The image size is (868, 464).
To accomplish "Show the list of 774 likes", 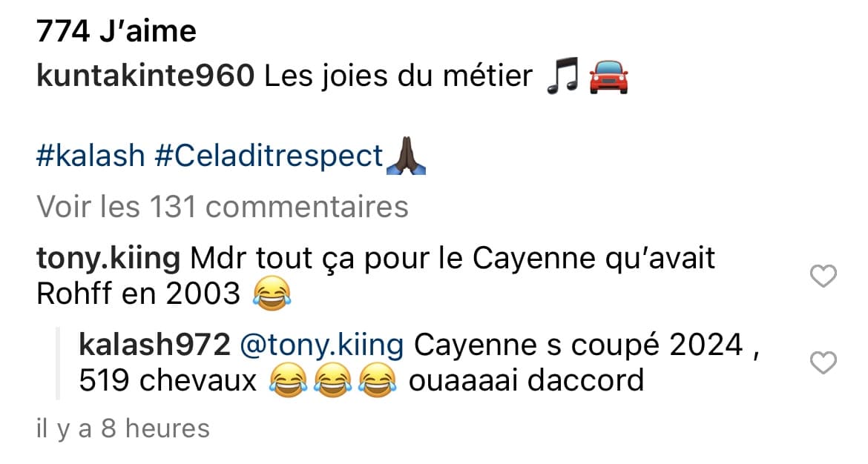I will tap(116, 30).
